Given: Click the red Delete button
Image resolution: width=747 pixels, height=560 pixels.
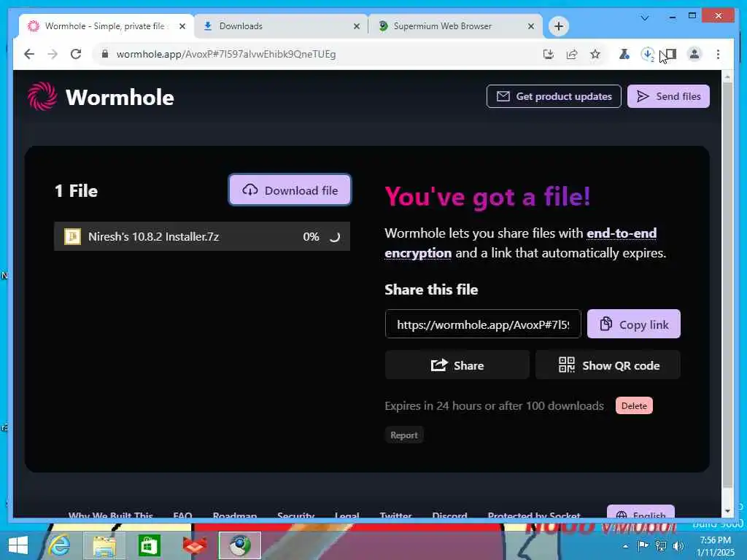Looking at the screenshot, I should (634, 405).
